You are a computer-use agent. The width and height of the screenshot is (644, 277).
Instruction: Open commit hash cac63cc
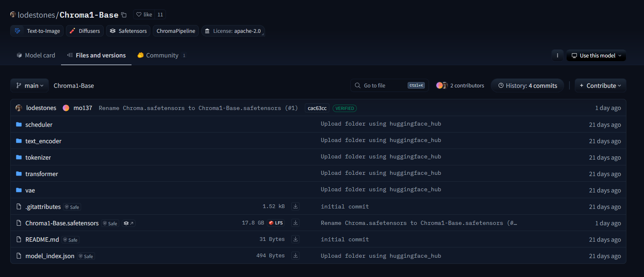point(317,108)
